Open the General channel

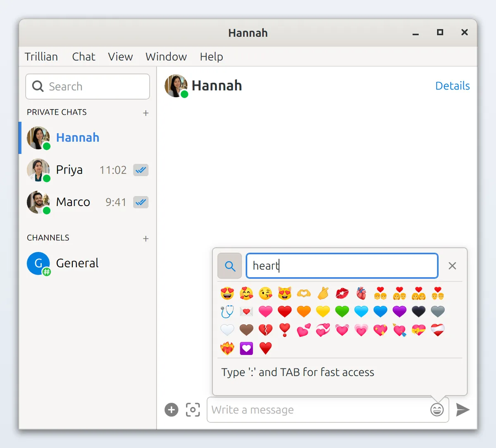pyautogui.click(x=88, y=264)
